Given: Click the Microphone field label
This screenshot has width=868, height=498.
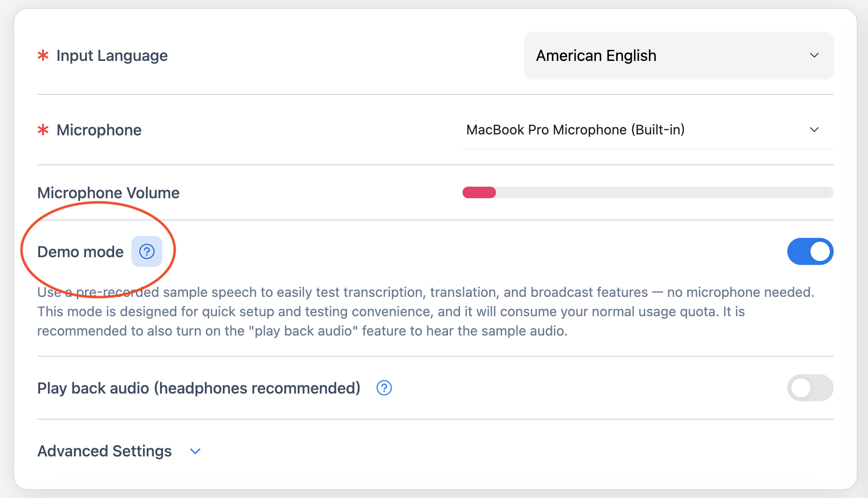Looking at the screenshot, I should pos(99,130).
